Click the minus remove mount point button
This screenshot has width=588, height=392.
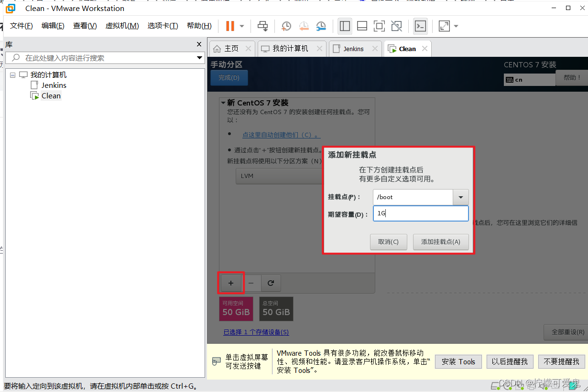click(251, 283)
